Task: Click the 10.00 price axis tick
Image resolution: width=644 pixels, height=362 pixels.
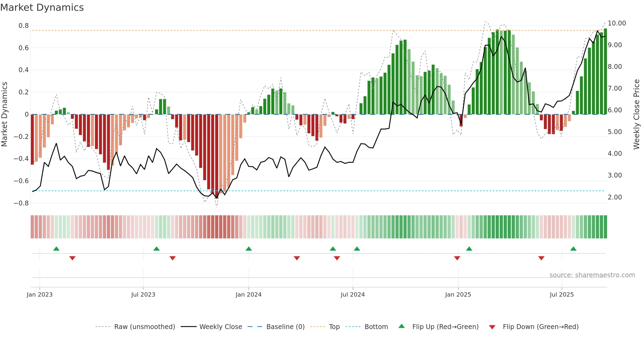Action: click(x=617, y=23)
